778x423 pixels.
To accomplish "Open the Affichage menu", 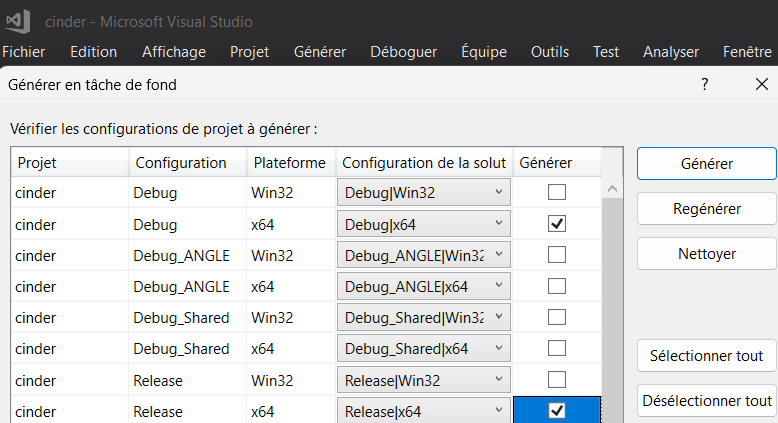I will (x=174, y=52).
